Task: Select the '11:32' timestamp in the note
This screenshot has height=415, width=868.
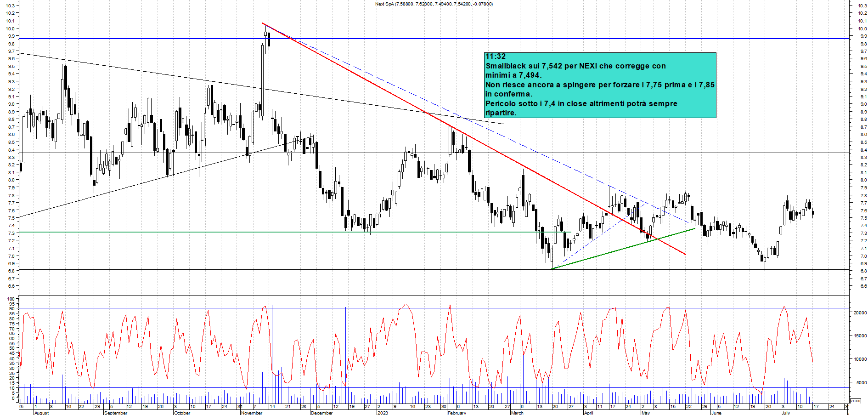Action: click(x=496, y=57)
